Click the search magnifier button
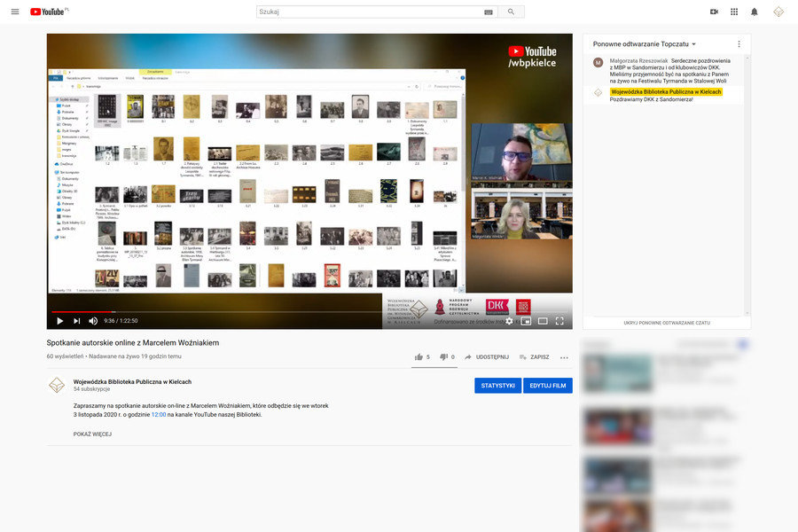The width and height of the screenshot is (798, 532). pyautogui.click(x=511, y=12)
